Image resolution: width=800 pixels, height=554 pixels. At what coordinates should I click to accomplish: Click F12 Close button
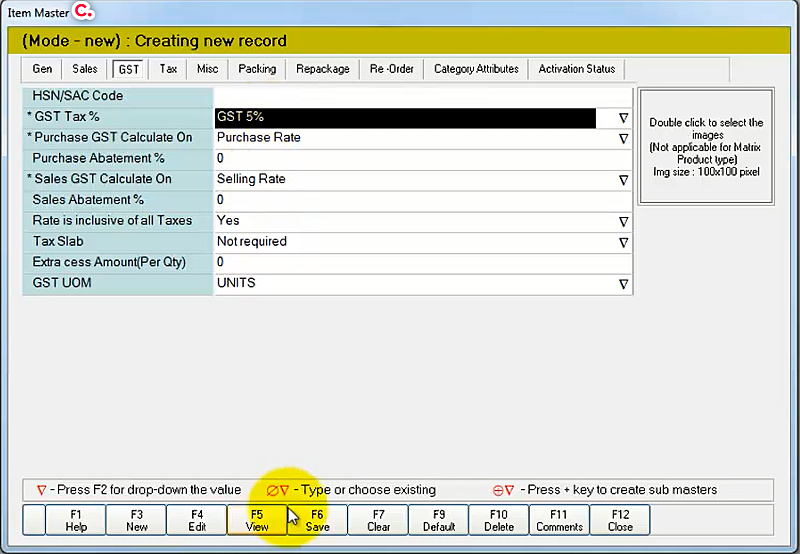(x=619, y=520)
